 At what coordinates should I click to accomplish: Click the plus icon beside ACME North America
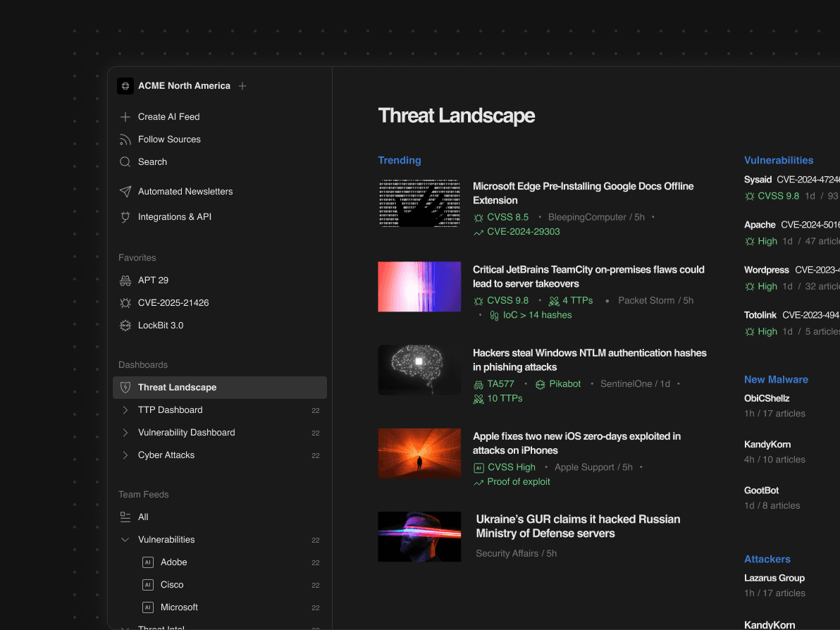click(242, 86)
